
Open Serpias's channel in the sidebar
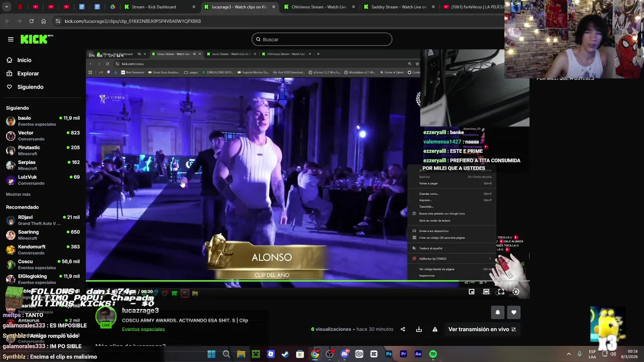point(43,165)
